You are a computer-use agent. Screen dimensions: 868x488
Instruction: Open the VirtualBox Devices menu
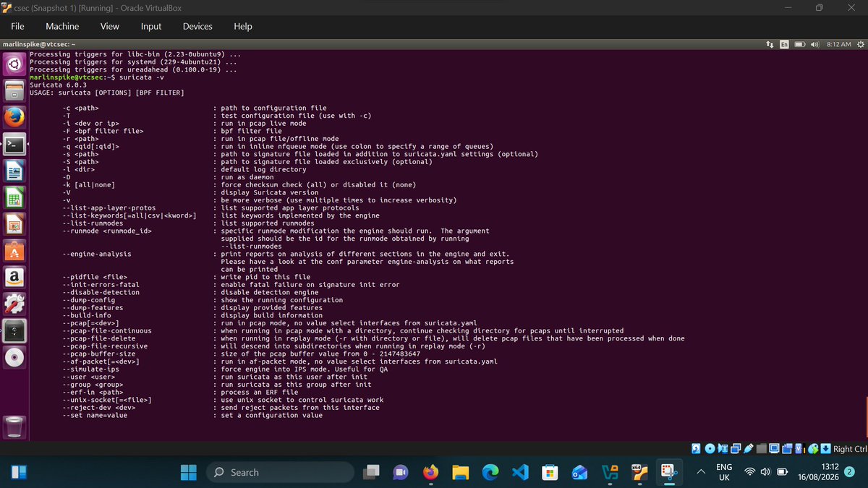tap(197, 26)
